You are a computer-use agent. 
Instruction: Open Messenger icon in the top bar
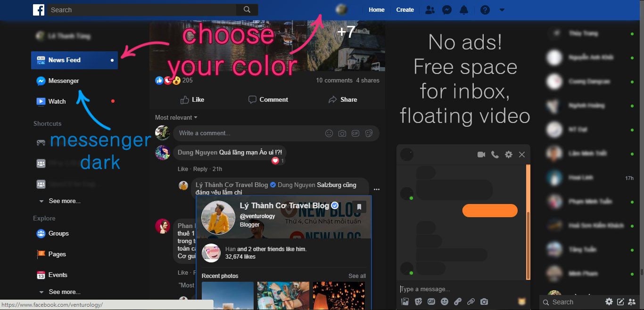pos(447,10)
